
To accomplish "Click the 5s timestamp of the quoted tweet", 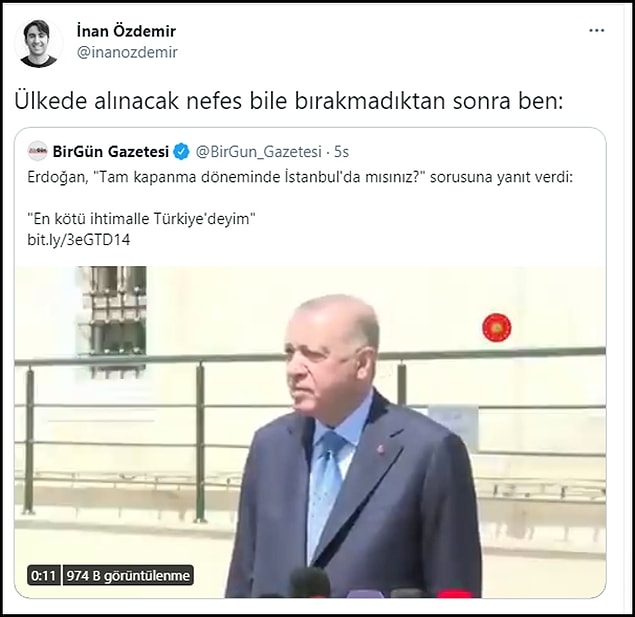I will pos(341,152).
